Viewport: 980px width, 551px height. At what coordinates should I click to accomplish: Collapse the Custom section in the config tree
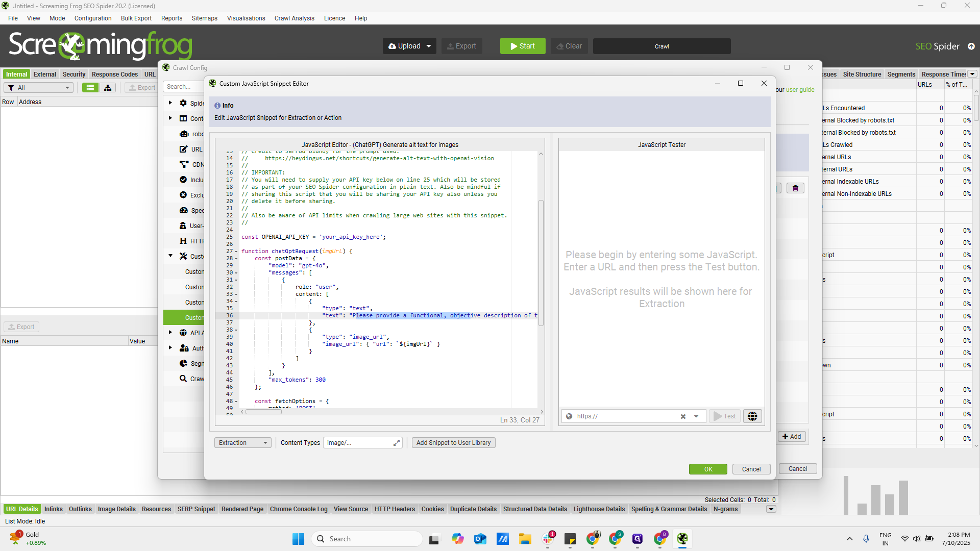pos(170,256)
